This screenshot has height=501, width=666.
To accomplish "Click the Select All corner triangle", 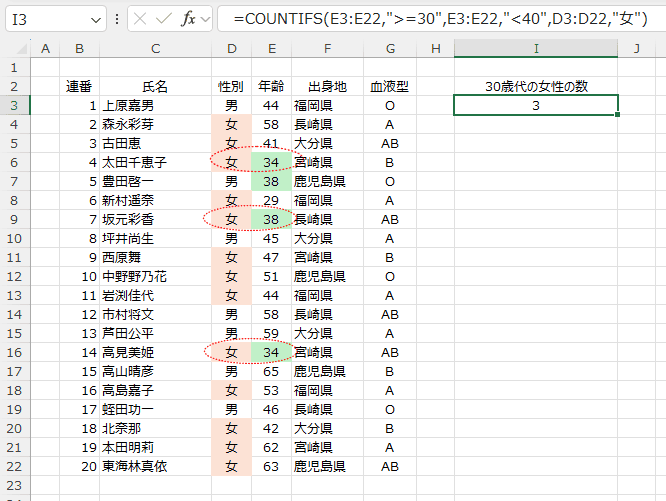I will click(22, 49).
